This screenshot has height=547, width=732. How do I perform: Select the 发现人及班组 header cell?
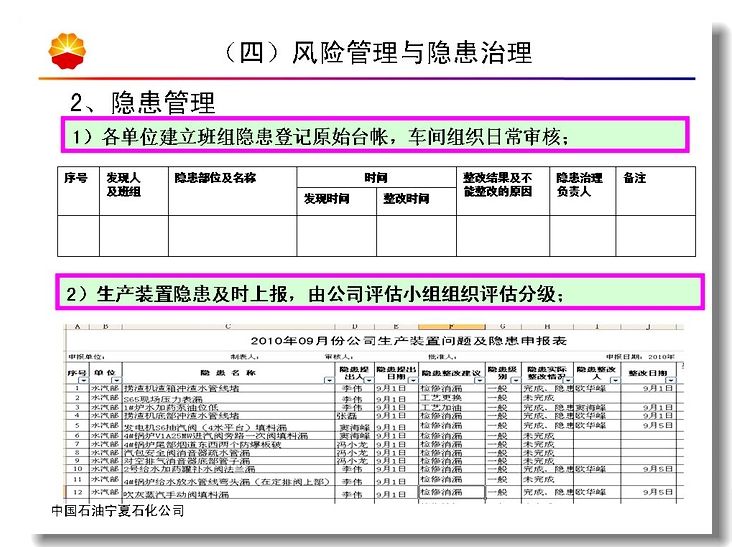pos(134,191)
